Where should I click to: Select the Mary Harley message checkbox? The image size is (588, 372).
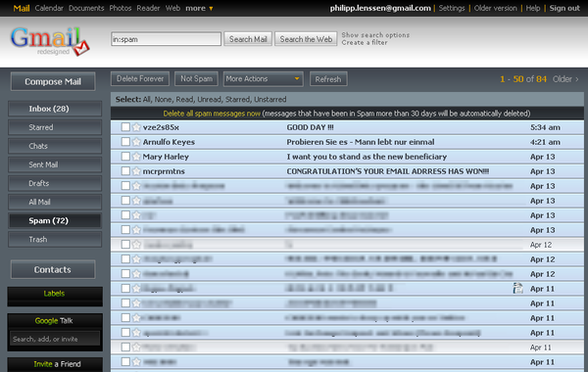(125, 157)
